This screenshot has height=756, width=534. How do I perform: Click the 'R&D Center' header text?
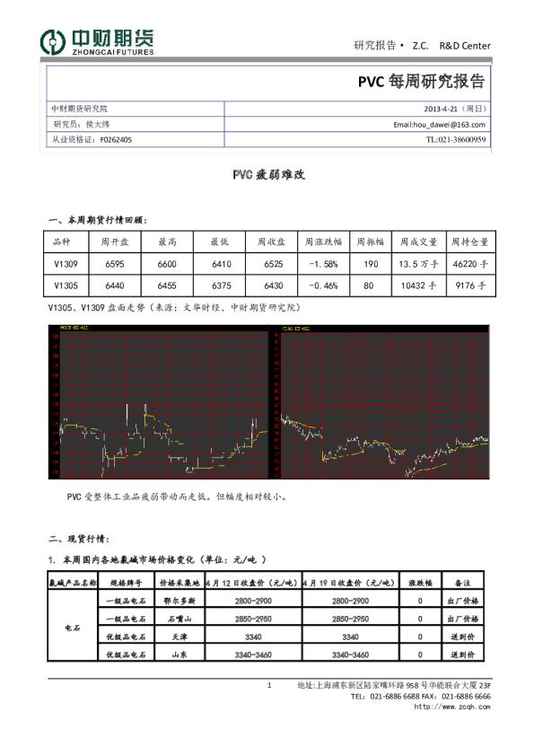pyautogui.click(x=465, y=46)
